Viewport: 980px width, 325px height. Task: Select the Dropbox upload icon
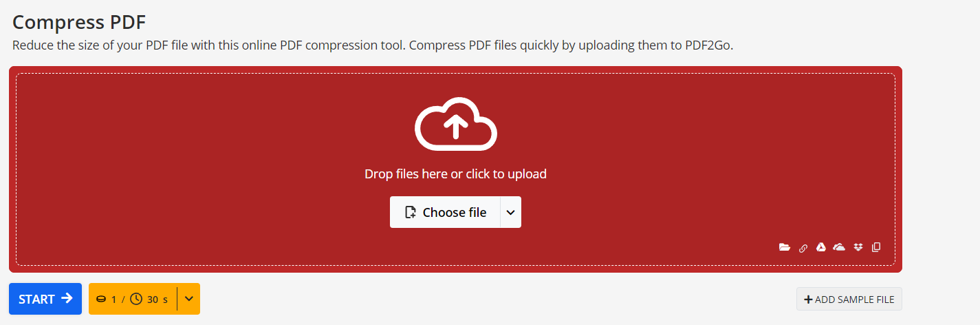tap(858, 247)
